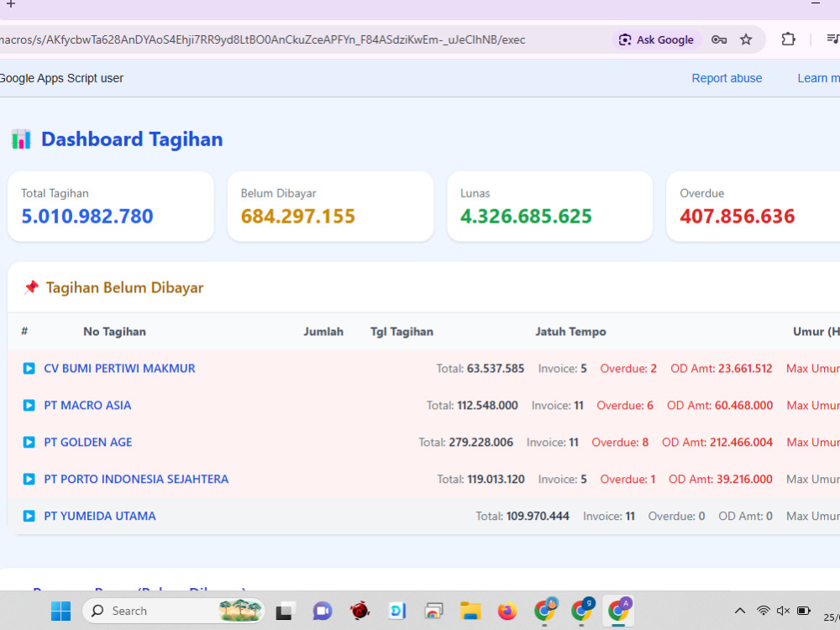The height and width of the screenshot is (630, 840).
Task: Click the Jumlah column header
Action: click(323, 332)
